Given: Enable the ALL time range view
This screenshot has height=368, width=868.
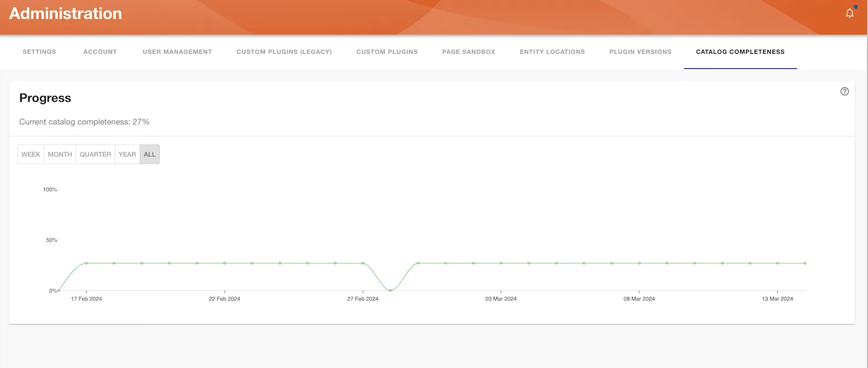Looking at the screenshot, I should click(149, 154).
